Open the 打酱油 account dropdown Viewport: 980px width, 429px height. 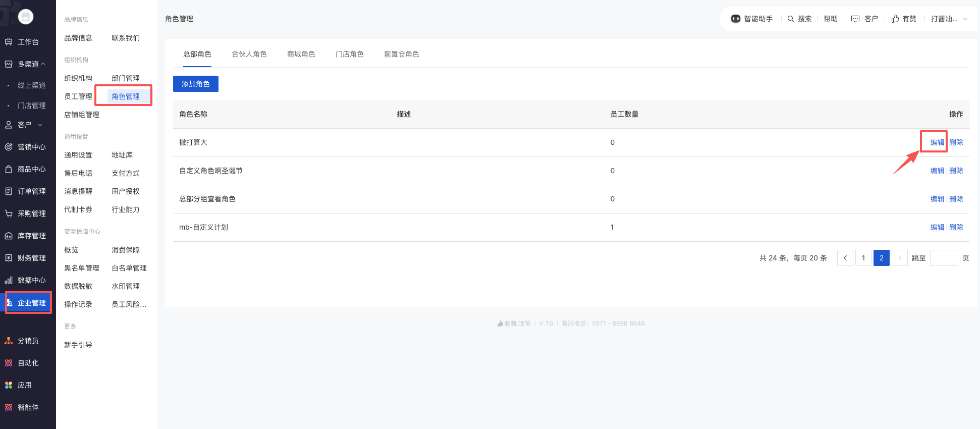click(x=949, y=19)
